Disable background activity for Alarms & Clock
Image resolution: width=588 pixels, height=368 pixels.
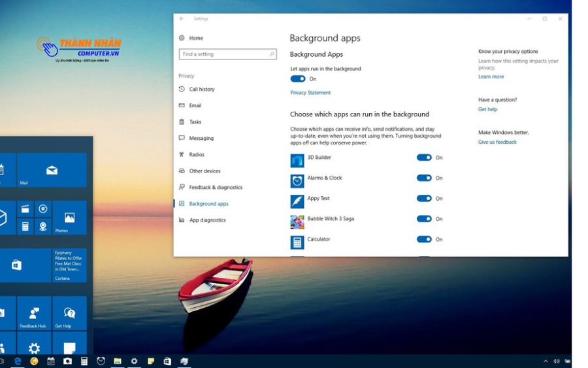424,178
